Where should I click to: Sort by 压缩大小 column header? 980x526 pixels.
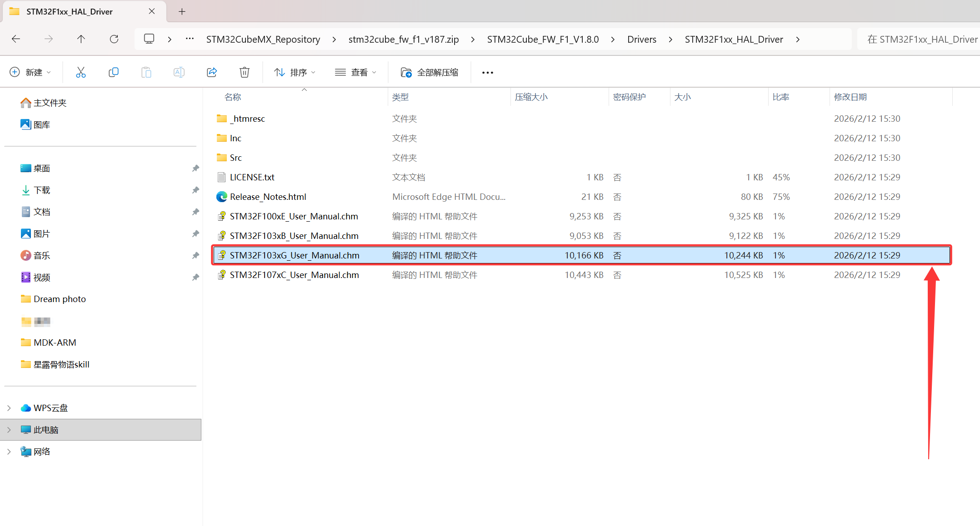[x=531, y=97]
